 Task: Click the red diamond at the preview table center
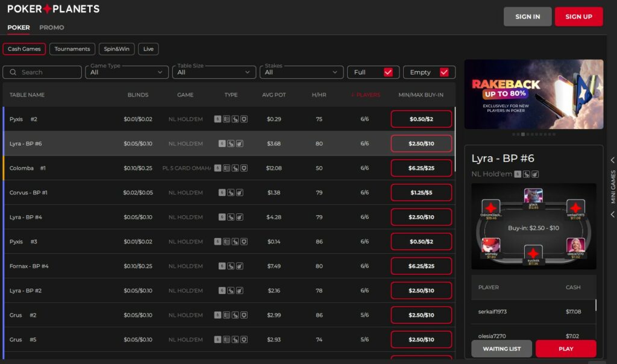coord(533,254)
